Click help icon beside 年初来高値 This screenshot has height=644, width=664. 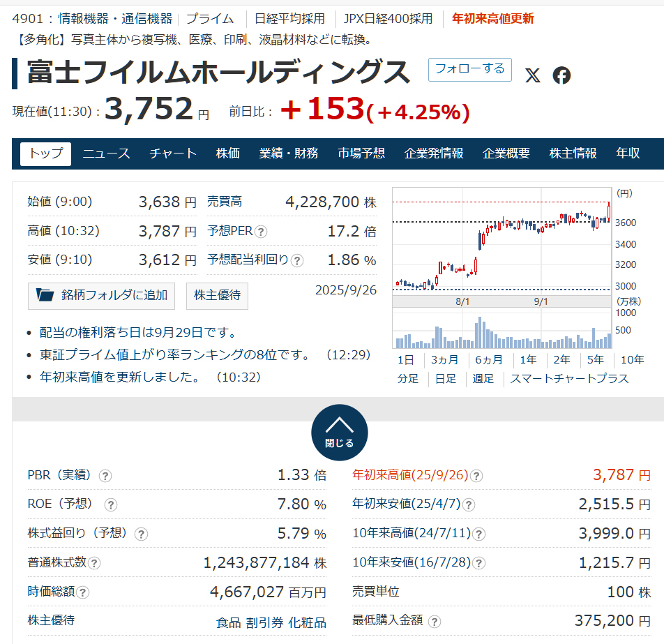[476, 476]
